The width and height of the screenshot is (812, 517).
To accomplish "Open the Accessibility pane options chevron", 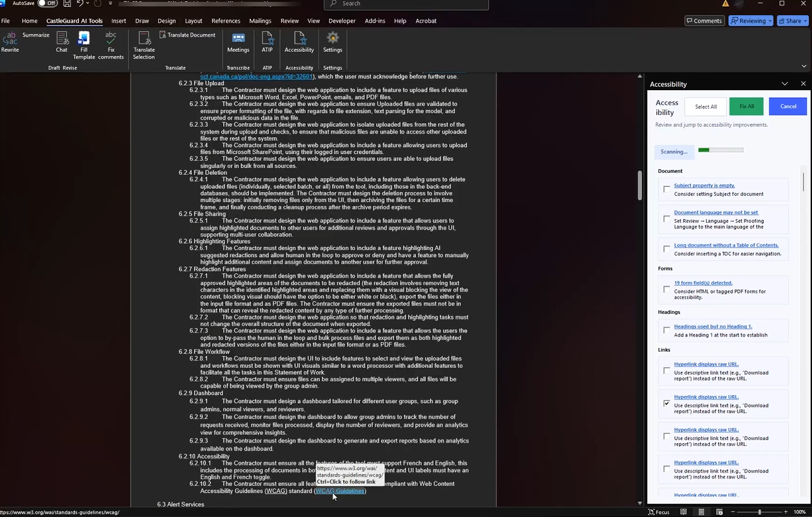I will (x=784, y=84).
